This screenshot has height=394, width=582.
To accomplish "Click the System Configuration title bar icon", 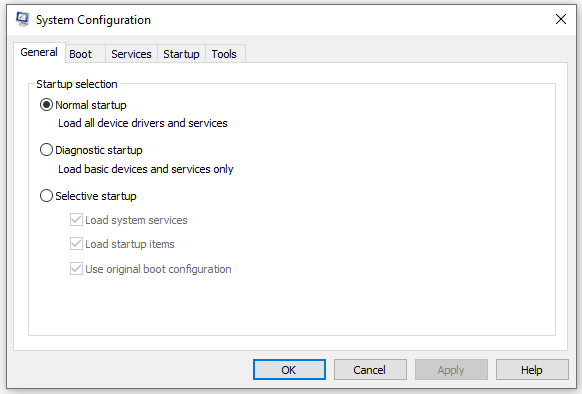I will (23, 19).
